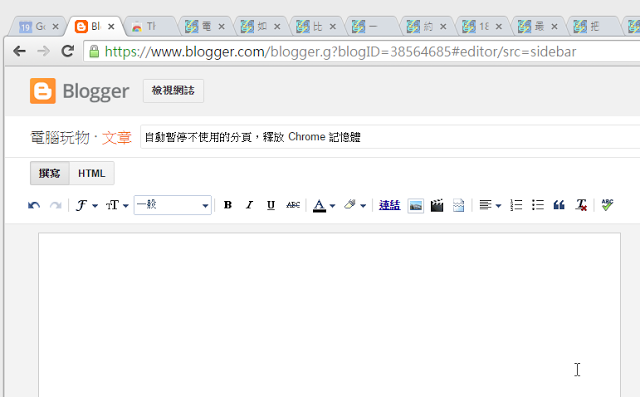The width and height of the screenshot is (640, 397).
Task: Close the tab starting with 最
Action: pyautogui.click(x=554, y=27)
